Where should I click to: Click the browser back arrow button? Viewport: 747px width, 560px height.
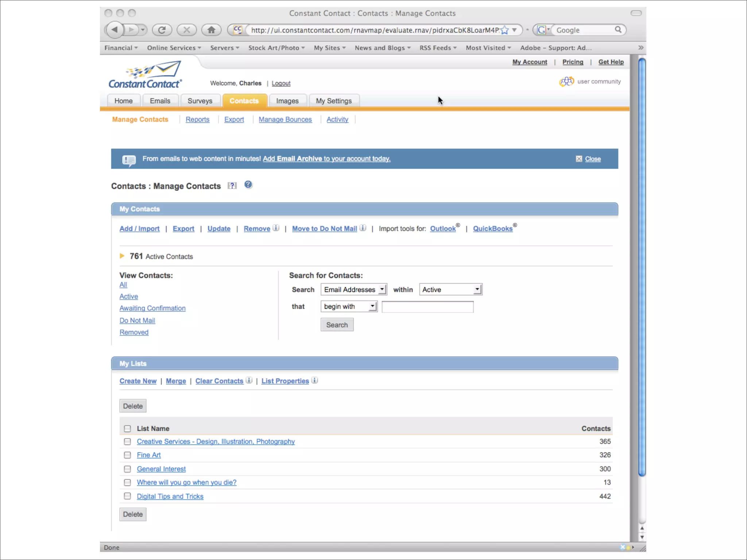(x=115, y=30)
